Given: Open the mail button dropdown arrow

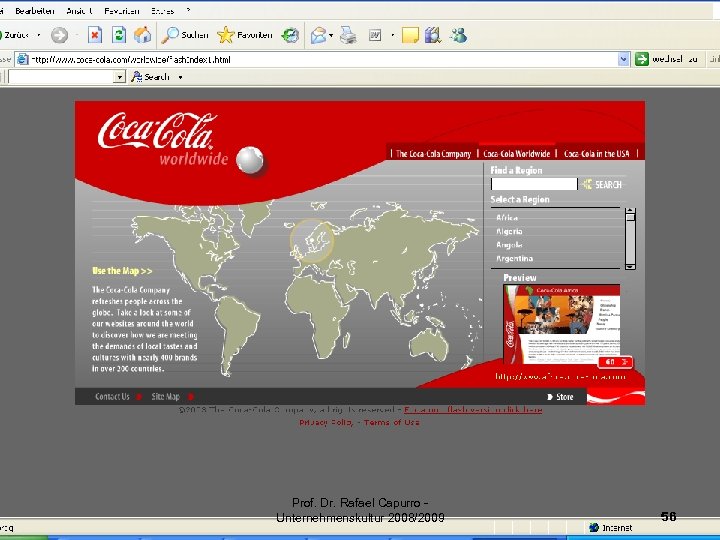Looking at the screenshot, I should coord(331,35).
